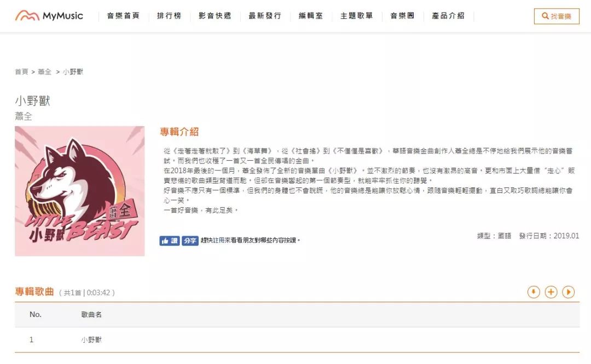The height and width of the screenshot is (364, 591).
Task: Go to 音樂圈 navigation item
Action: coord(402,16)
